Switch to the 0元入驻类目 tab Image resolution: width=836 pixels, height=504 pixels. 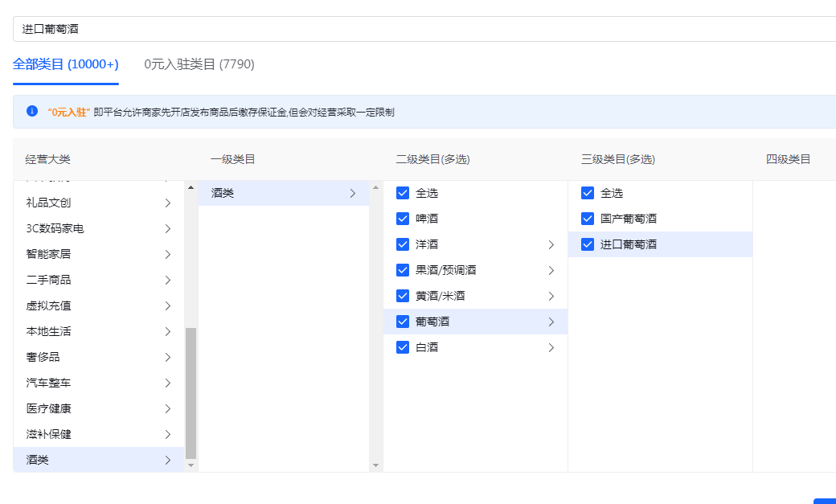pos(198,64)
